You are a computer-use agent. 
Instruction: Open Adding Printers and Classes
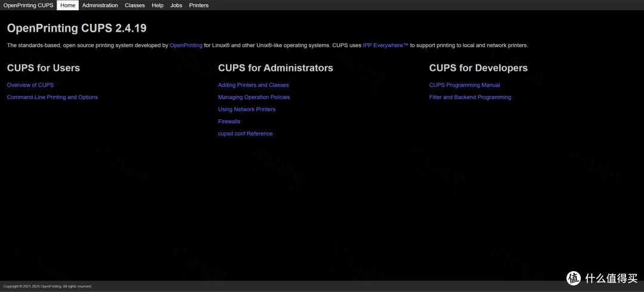[253, 85]
